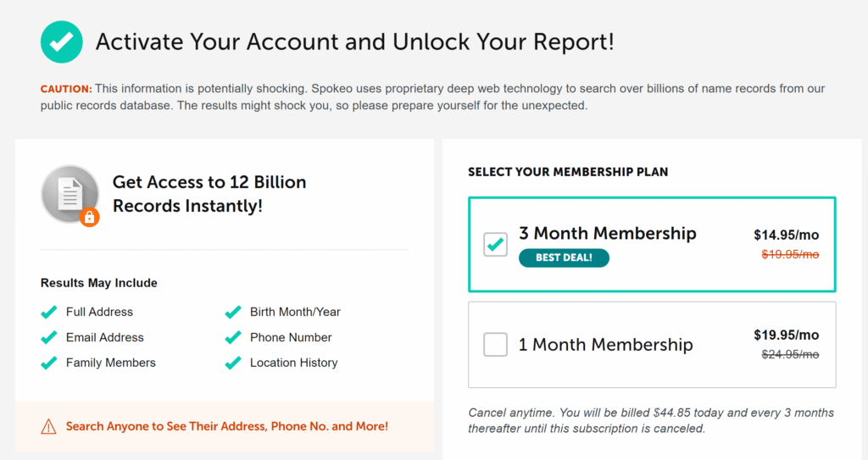Screen dimensions: 868x460
Task: Check the 1 Month Membership checkbox
Action: click(x=495, y=344)
